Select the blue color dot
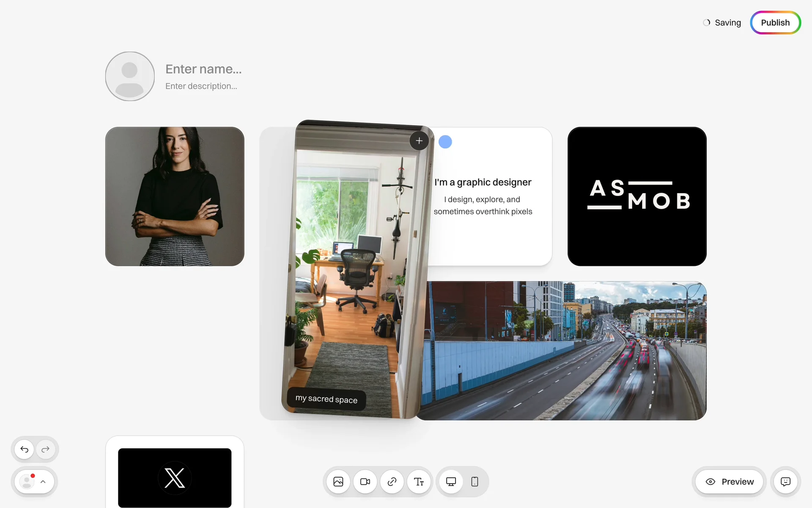Viewport: 812px width, 508px height. 445,142
